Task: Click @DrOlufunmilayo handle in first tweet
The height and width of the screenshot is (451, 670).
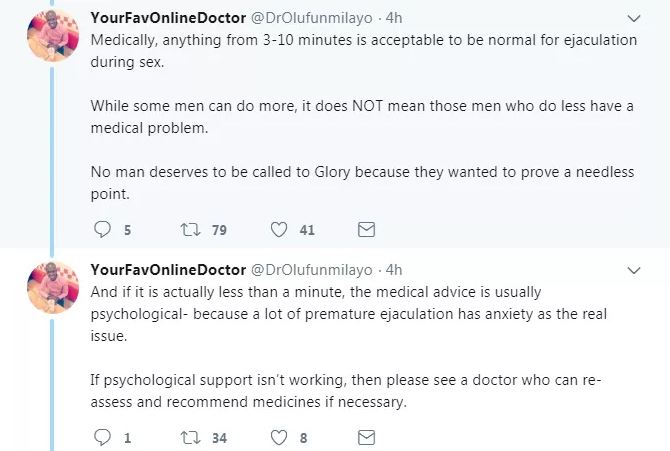Action: (x=310, y=19)
